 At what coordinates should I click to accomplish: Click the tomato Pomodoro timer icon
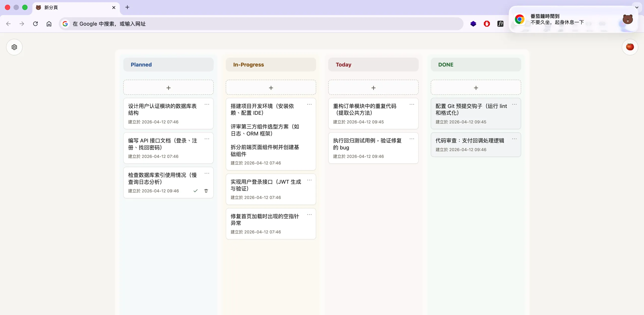pos(630,47)
